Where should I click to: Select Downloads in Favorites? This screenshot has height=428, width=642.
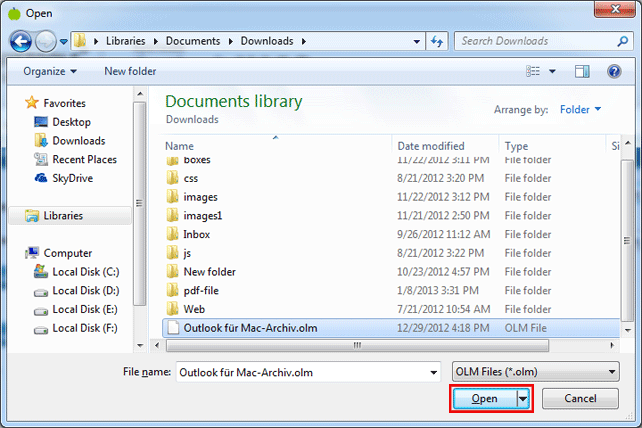pyautogui.click(x=79, y=141)
